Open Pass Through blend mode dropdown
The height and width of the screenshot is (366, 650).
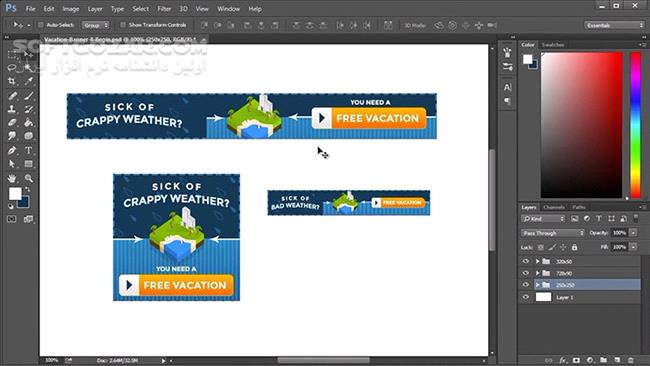[x=553, y=233]
